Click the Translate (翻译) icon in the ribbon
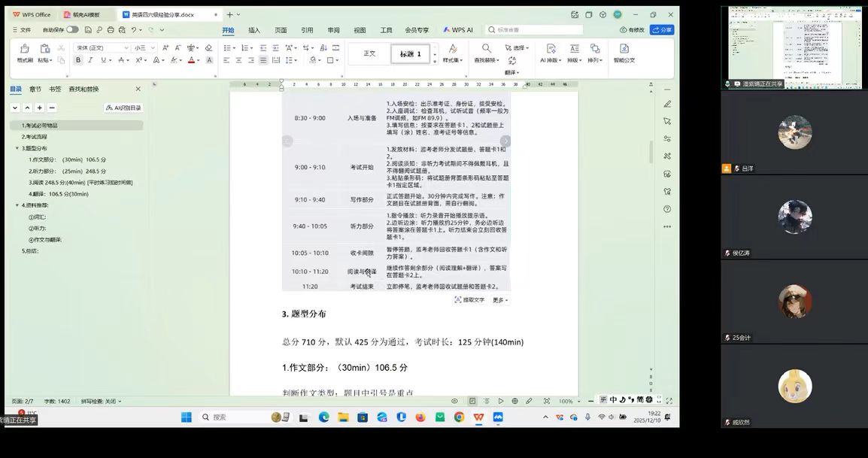 pyautogui.click(x=511, y=62)
